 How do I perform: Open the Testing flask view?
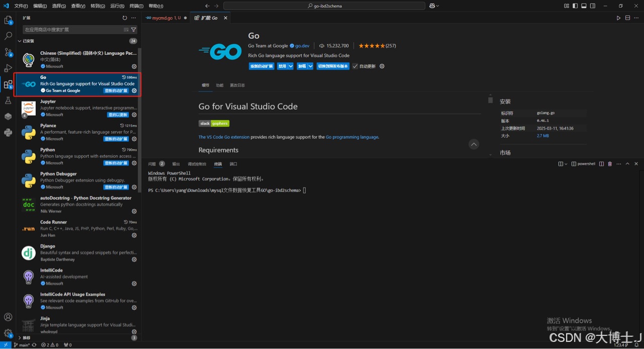pyautogui.click(x=8, y=101)
